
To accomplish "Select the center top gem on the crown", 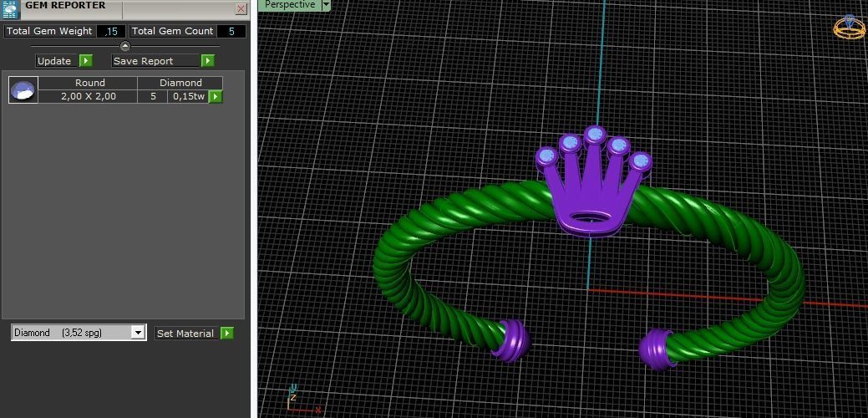I will point(595,134).
